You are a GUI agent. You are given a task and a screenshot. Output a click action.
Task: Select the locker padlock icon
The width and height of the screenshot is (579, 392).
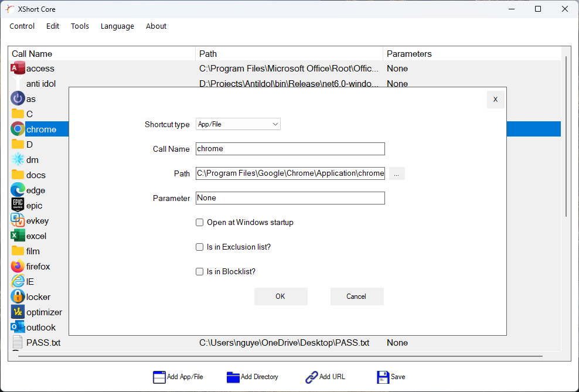[x=18, y=296]
